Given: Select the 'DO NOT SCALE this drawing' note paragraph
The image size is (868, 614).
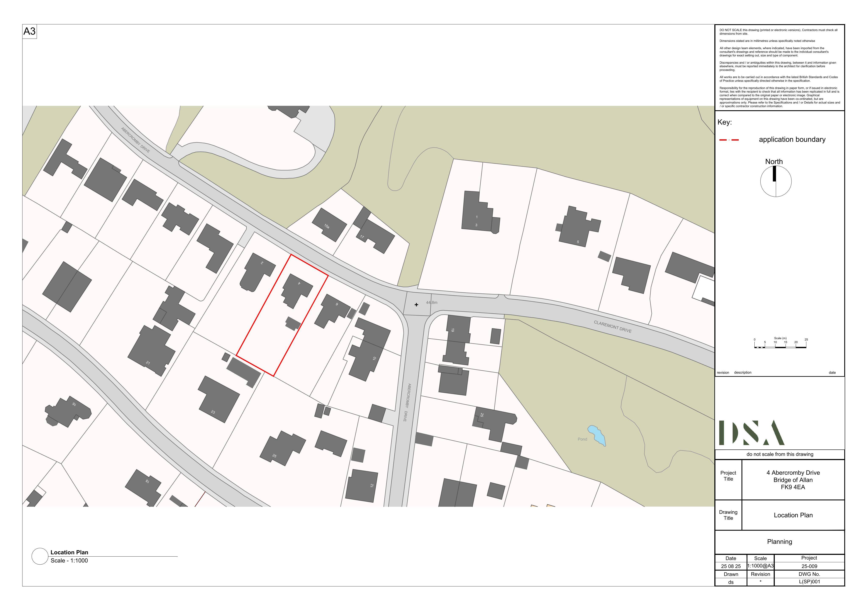Looking at the screenshot, I should (x=778, y=32).
